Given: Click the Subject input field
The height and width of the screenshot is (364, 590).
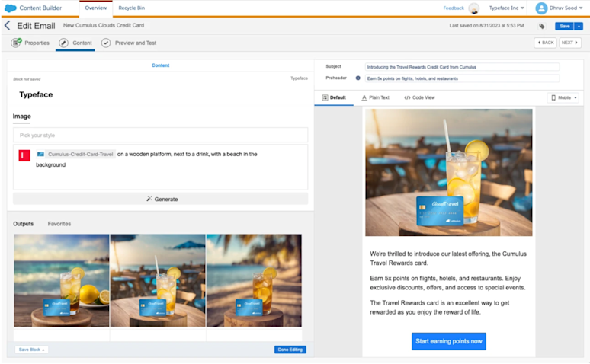Looking at the screenshot, I should [462, 67].
